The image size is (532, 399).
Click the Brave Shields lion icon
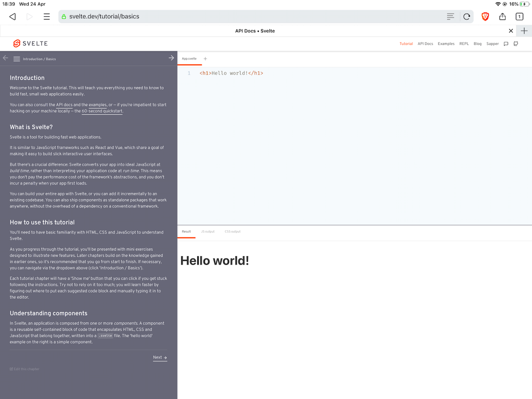pyautogui.click(x=485, y=17)
